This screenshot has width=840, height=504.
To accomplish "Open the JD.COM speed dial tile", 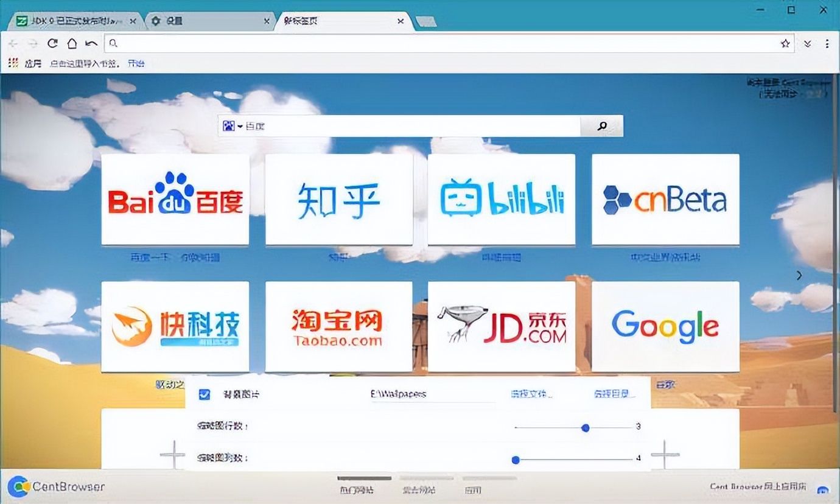I will pyautogui.click(x=502, y=327).
